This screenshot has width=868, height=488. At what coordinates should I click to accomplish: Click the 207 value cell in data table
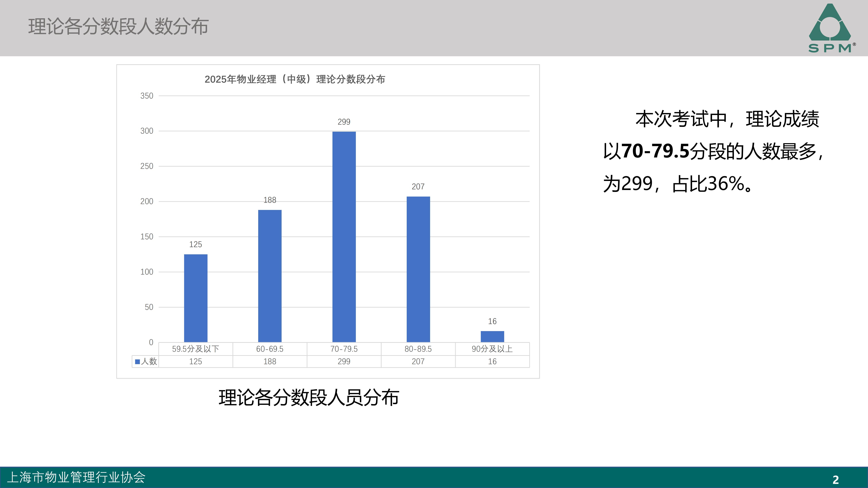click(418, 362)
